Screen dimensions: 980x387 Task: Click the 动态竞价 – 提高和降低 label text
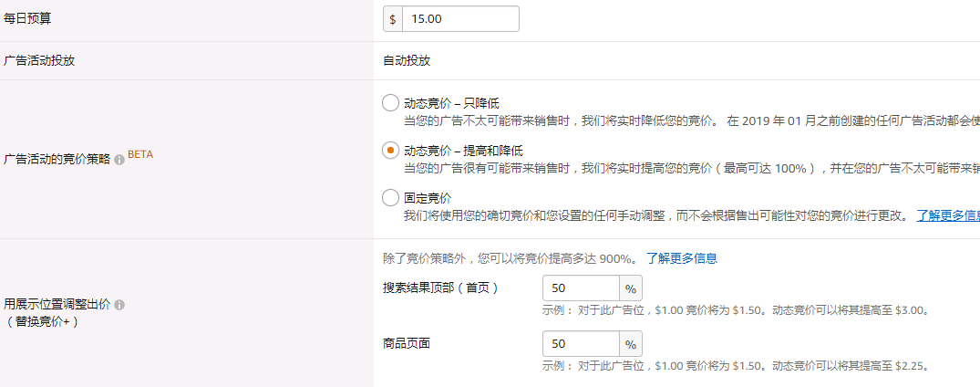click(464, 151)
